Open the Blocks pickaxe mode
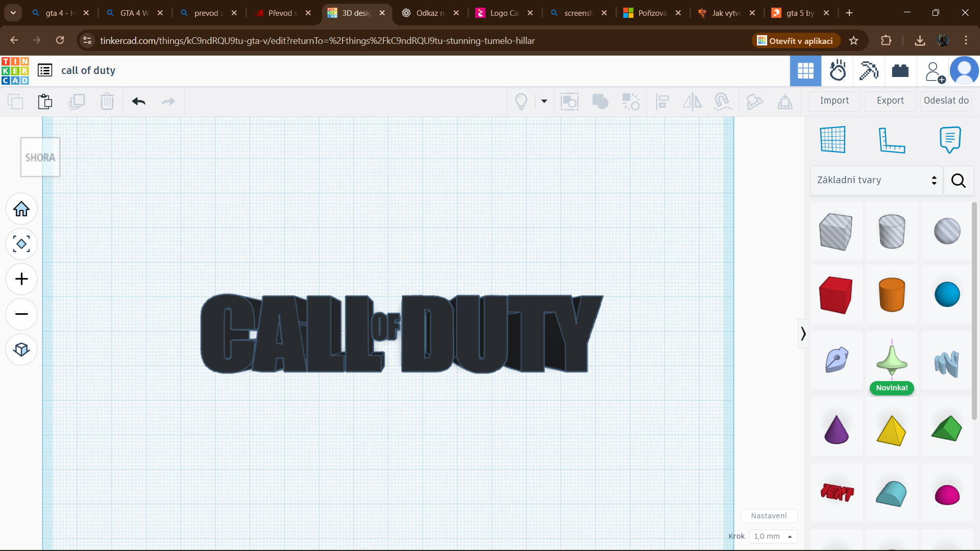 coord(869,71)
